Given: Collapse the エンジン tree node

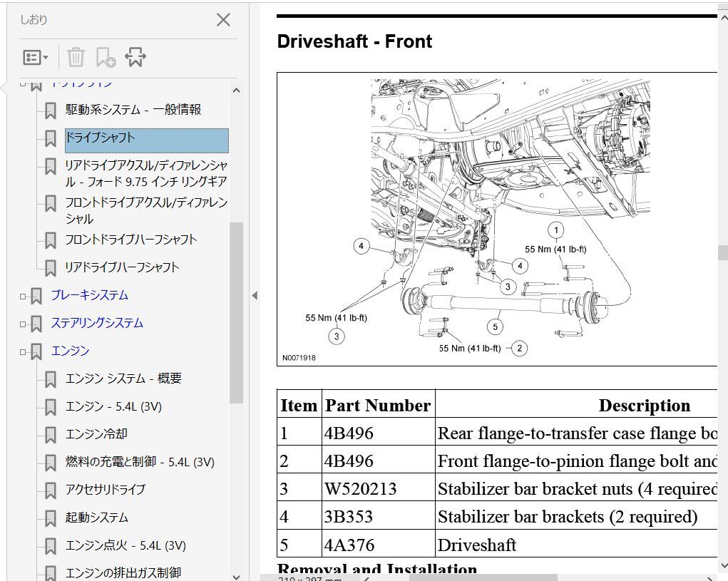Looking at the screenshot, I should pos(23,352).
